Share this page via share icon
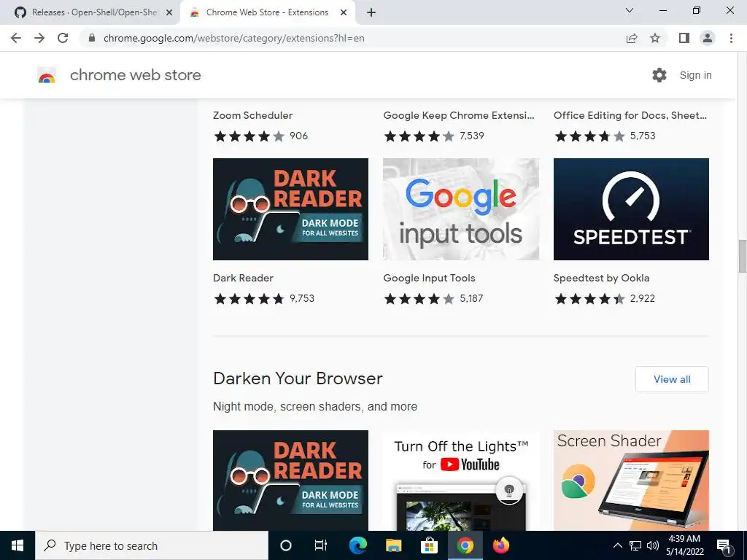The width and height of the screenshot is (747, 560). (x=632, y=38)
